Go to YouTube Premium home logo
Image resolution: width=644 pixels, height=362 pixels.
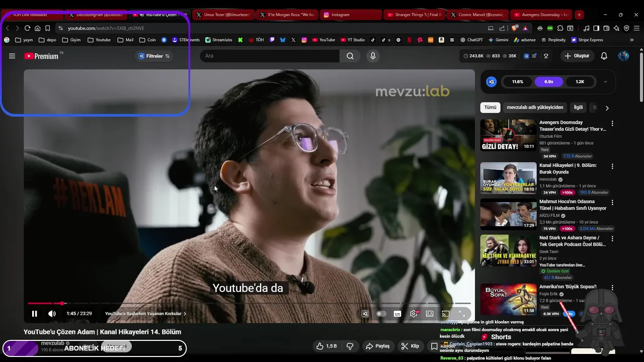click(x=42, y=56)
